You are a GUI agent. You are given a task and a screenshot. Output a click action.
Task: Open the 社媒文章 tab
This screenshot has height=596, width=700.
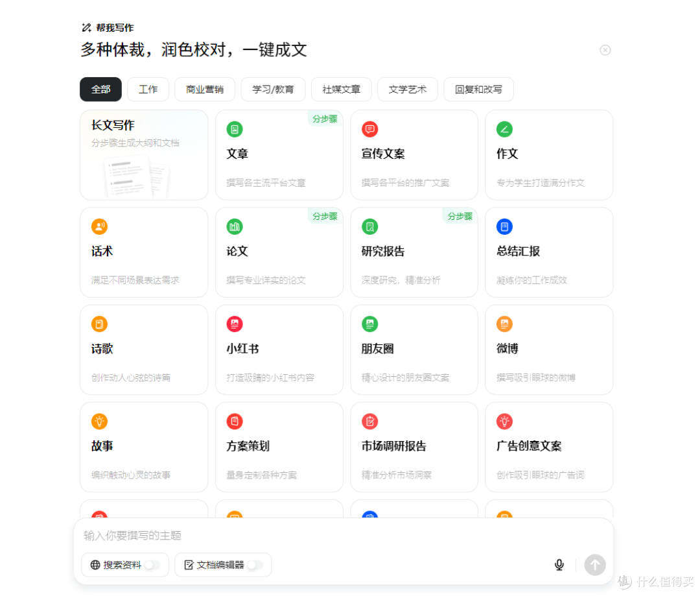click(342, 89)
